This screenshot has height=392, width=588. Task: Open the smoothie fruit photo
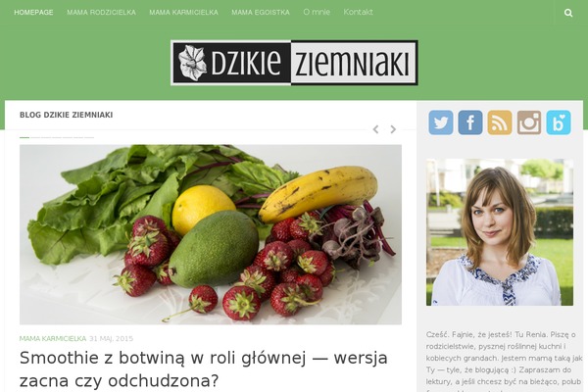[211, 234]
